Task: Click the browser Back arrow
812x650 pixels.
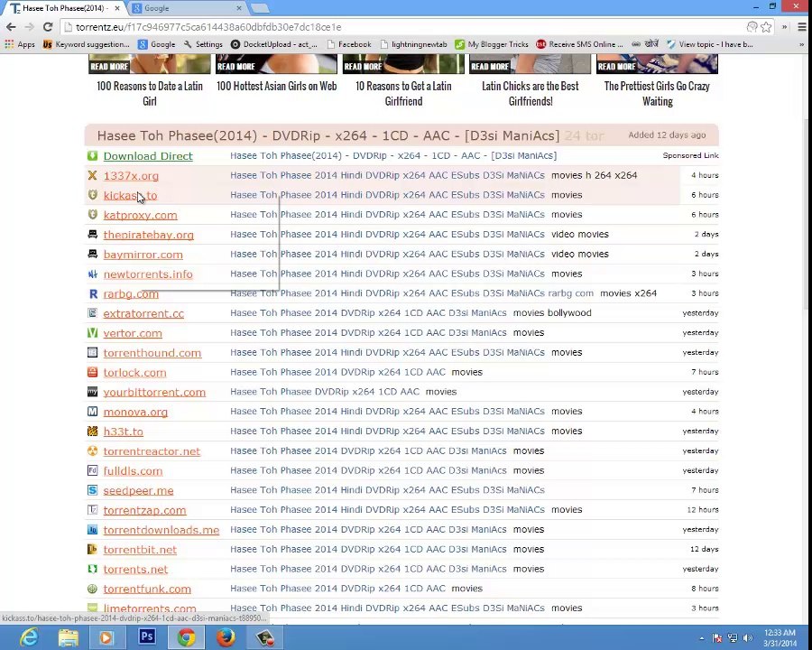Action: [11, 27]
